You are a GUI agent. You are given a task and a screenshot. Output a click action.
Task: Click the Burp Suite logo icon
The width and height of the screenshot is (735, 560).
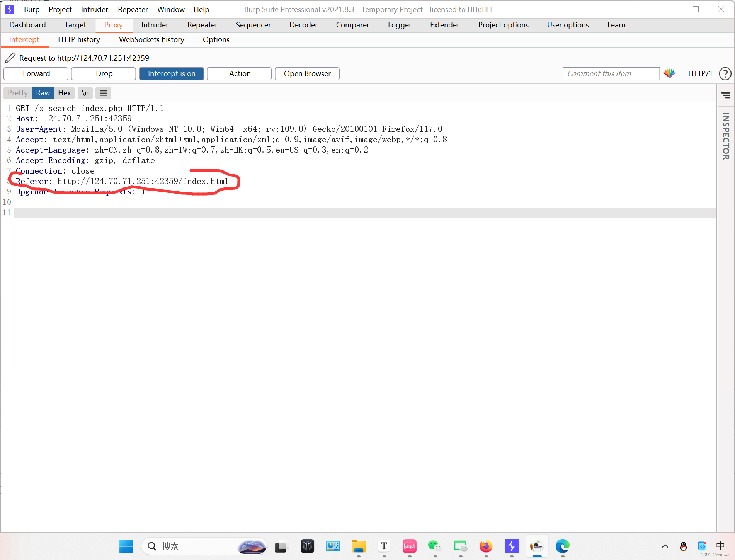pyautogui.click(x=10, y=9)
